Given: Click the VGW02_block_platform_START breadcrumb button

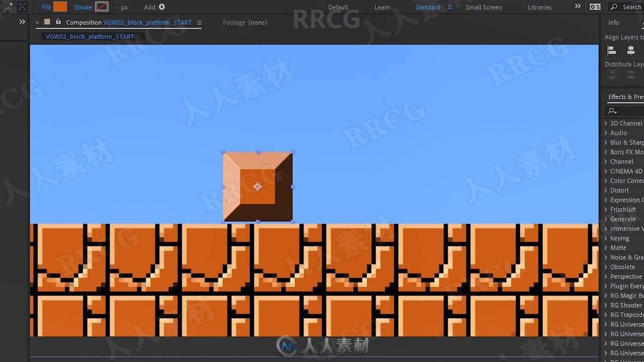Looking at the screenshot, I should click(x=90, y=37).
